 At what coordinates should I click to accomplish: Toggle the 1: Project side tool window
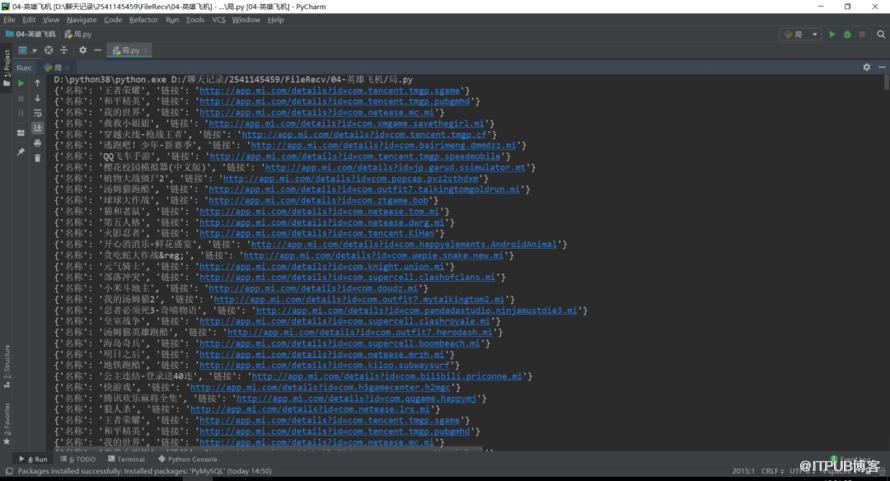tap(7, 68)
